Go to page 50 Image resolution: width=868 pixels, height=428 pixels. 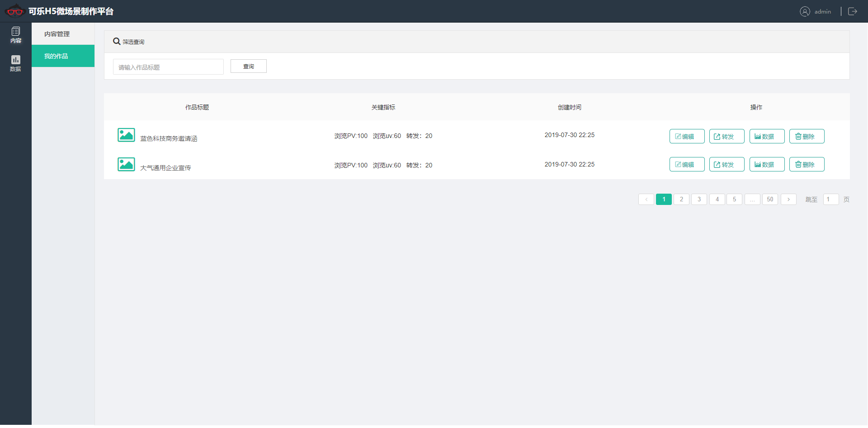tap(770, 199)
